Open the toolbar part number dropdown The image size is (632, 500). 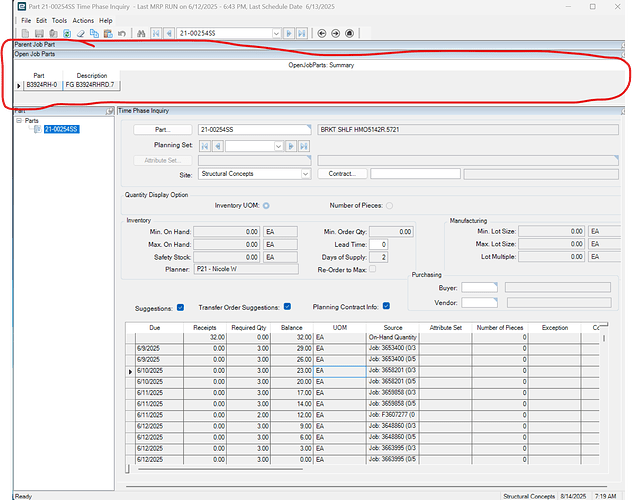click(x=276, y=33)
